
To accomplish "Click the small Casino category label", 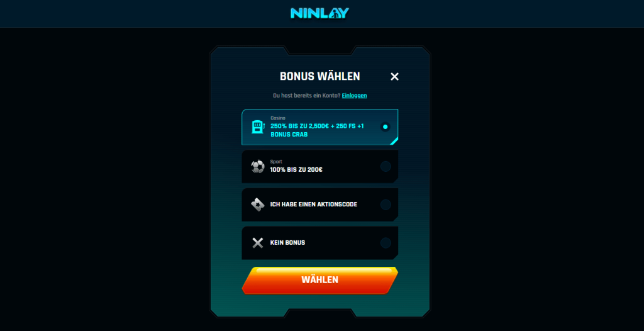I will [x=277, y=118].
